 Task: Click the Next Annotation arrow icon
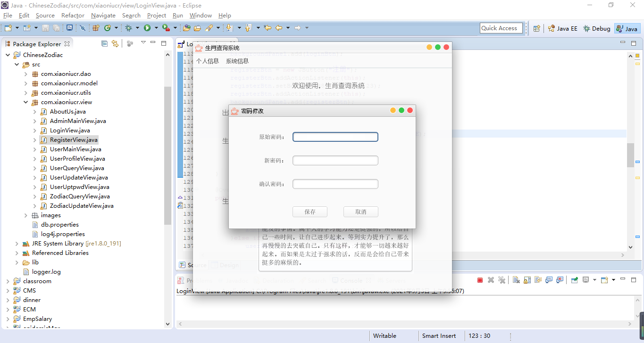[x=229, y=28]
